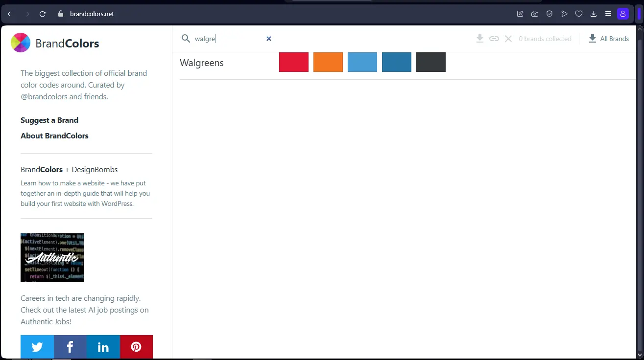
Task: Click the padlock site info icon
Action: 61,14
